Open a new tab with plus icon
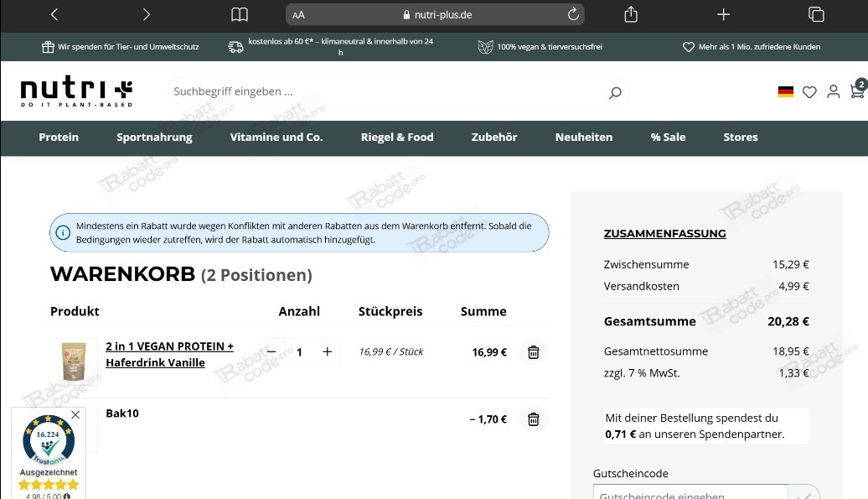The height and width of the screenshot is (499, 868). coord(724,14)
